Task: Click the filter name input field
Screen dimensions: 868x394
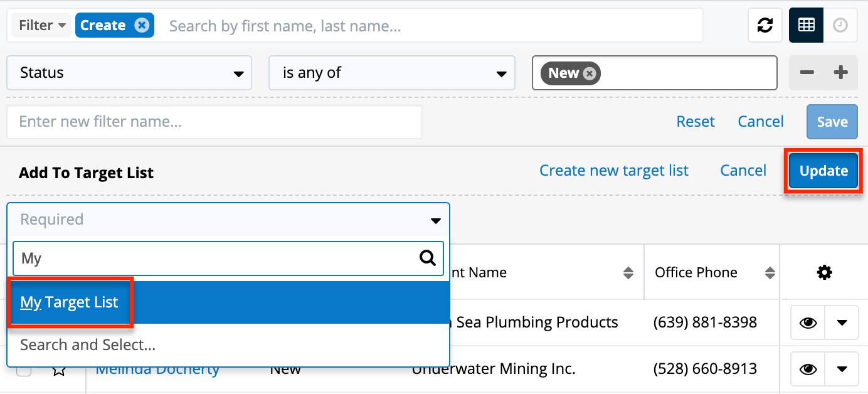Action: tap(214, 122)
